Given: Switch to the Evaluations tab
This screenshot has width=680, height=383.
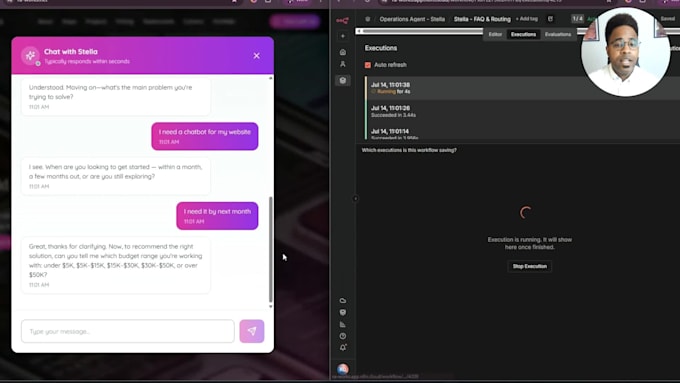Looking at the screenshot, I should point(558,34).
